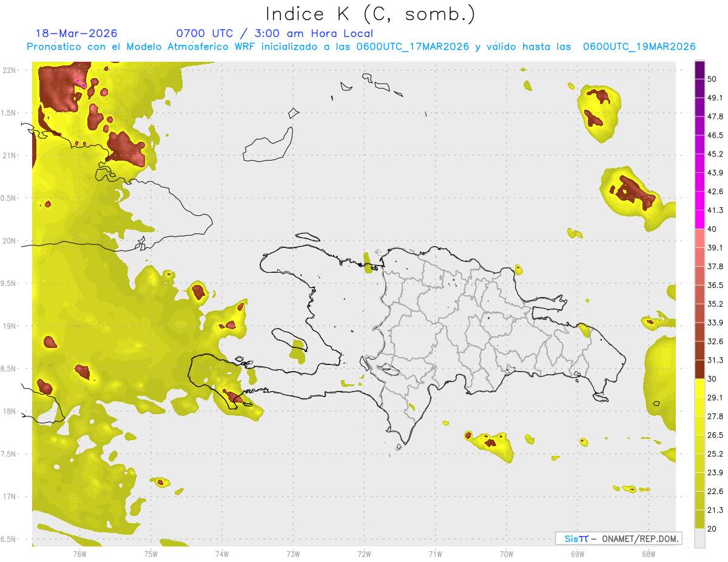Click the "74W" longitude axis label
The width and height of the screenshot is (728, 562).
pos(222,554)
